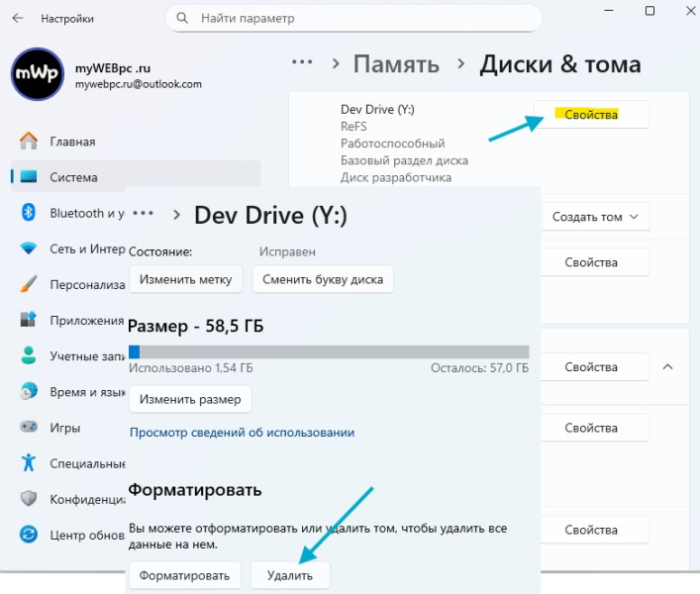Click the Диск разработчика label
The width and height of the screenshot is (700, 594).
(x=396, y=177)
